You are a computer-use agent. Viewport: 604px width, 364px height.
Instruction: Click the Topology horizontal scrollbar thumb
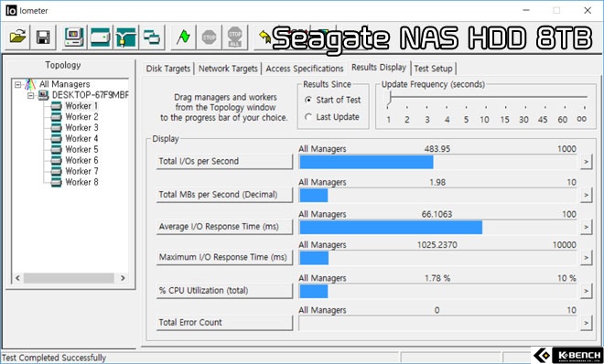69,278
